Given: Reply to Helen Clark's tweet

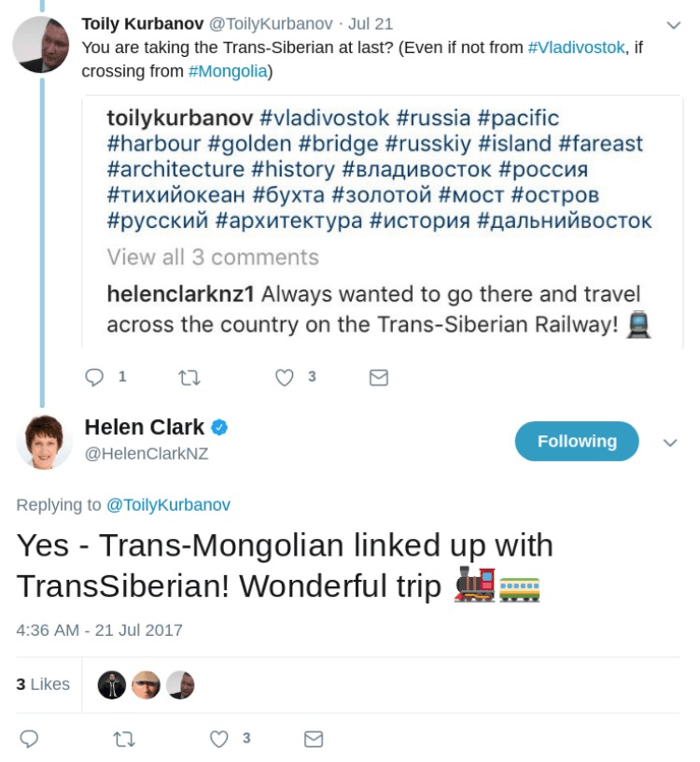Looking at the screenshot, I should tap(29, 739).
